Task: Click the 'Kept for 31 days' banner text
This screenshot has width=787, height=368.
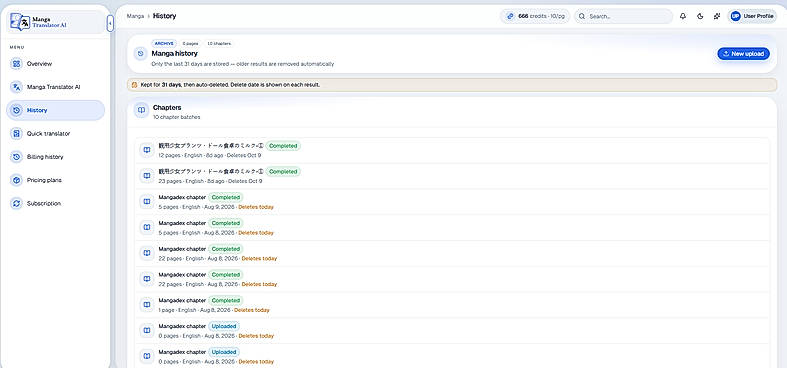Action: [230, 85]
